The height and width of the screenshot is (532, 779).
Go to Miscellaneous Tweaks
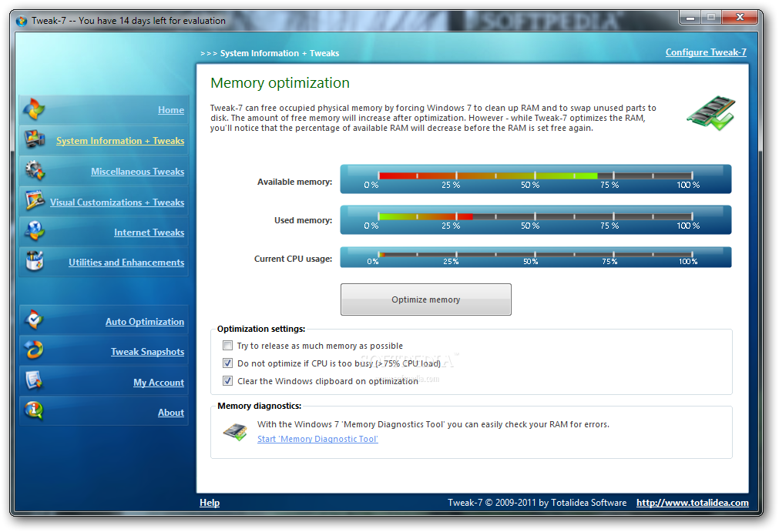tap(138, 172)
